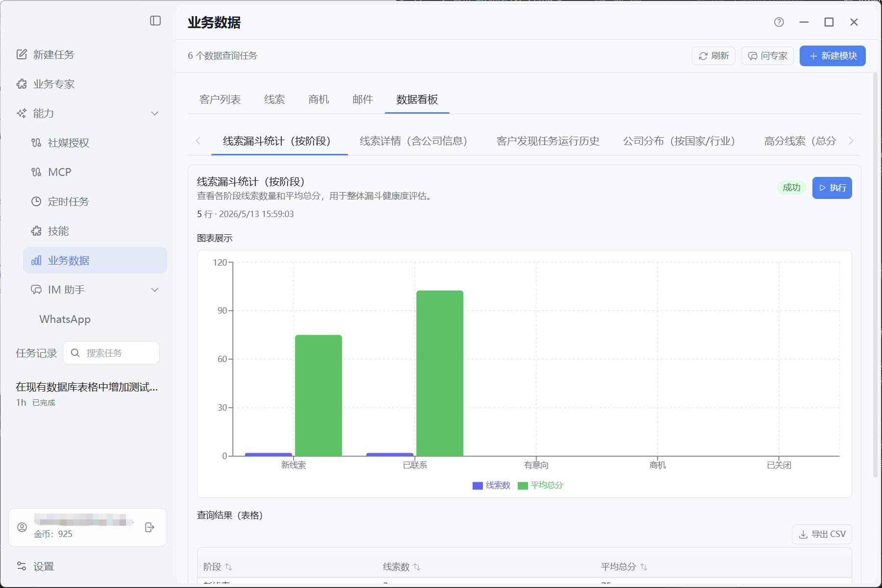The image size is (882, 588).
Task: Click the 设置 sliders icon
Action: 22,566
